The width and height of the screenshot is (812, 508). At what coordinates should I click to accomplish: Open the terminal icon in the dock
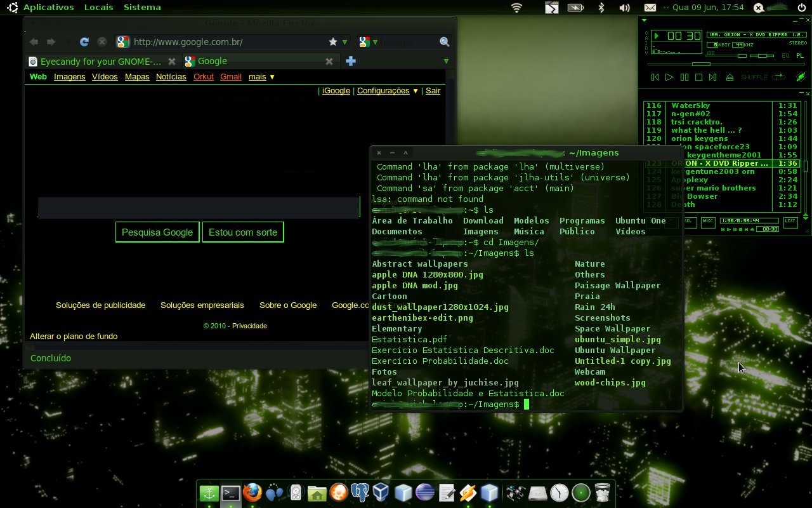tap(230, 493)
